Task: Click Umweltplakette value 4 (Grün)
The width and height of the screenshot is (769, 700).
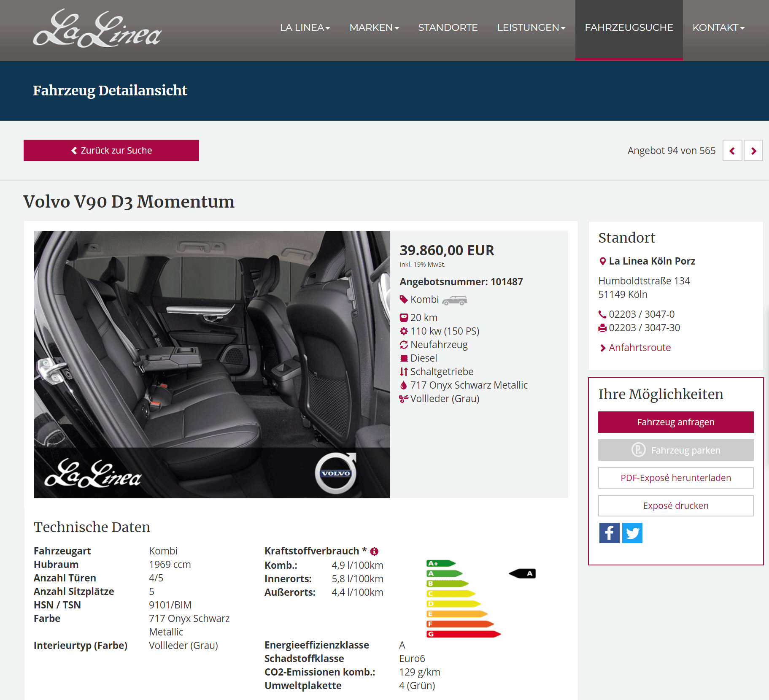Action: pyautogui.click(x=417, y=686)
